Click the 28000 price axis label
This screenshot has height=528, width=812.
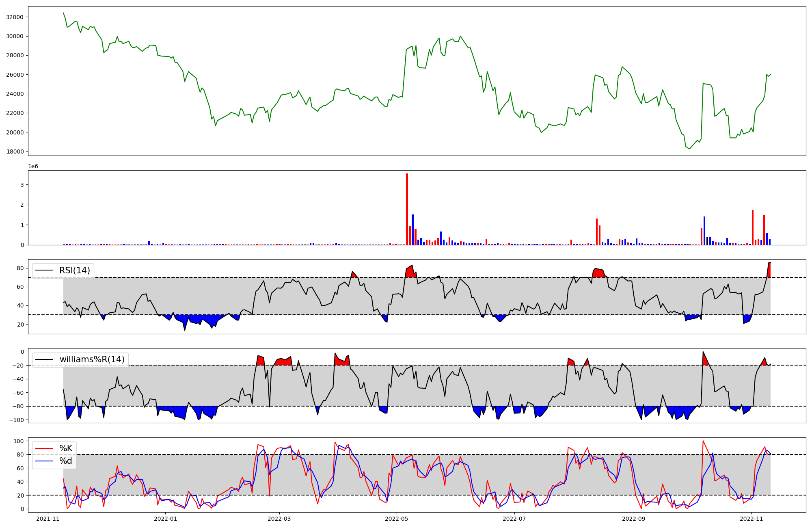pyautogui.click(x=15, y=56)
